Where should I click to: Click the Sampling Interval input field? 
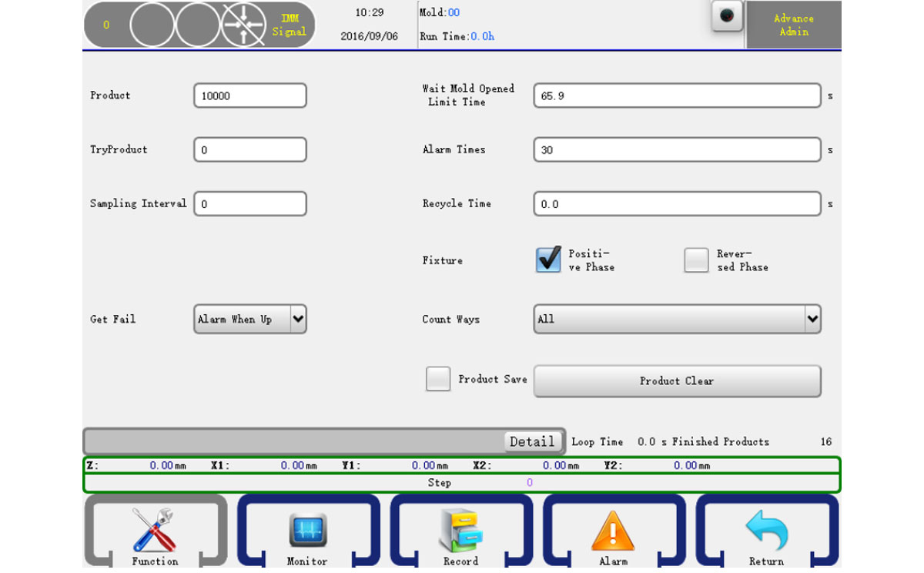click(x=250, y=204)
